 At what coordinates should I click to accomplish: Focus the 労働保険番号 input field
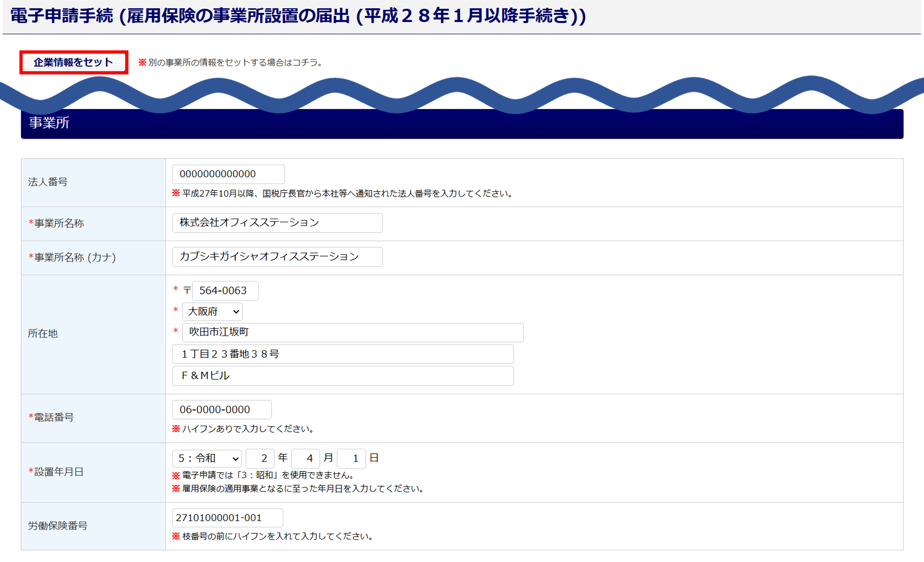227,518
